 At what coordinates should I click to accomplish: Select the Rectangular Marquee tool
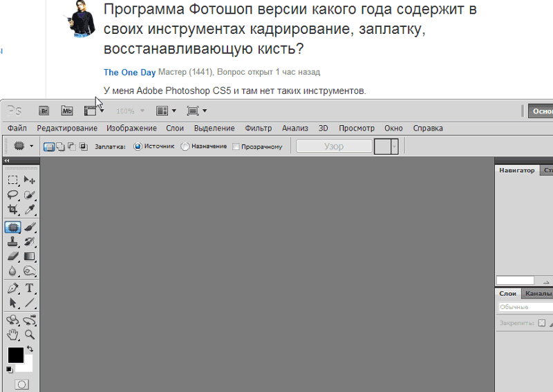point(12,180)
